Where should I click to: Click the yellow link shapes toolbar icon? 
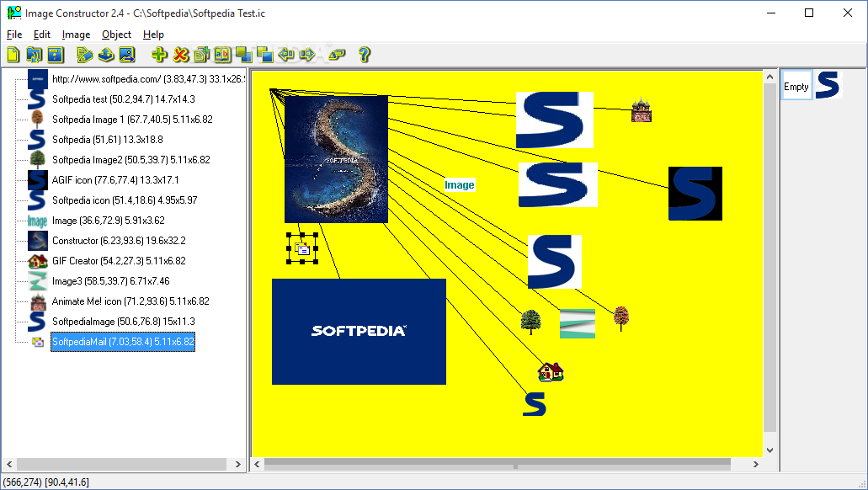[337, 54]
